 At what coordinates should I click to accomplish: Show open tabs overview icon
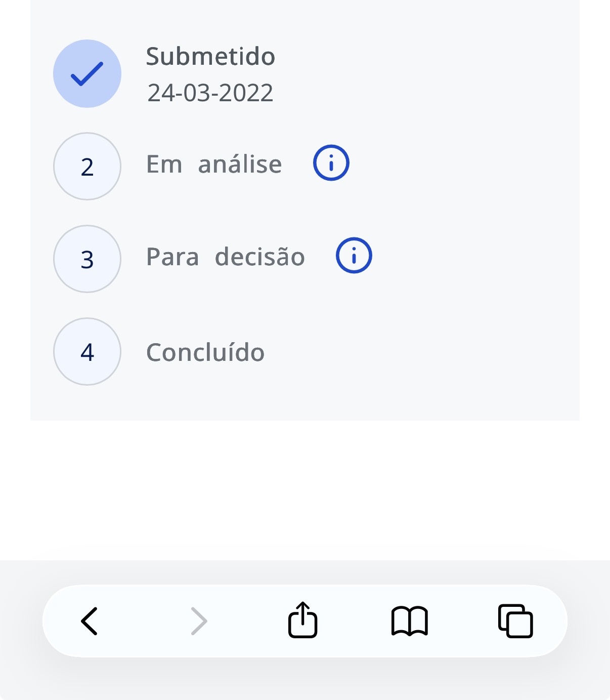click(515, 621)
